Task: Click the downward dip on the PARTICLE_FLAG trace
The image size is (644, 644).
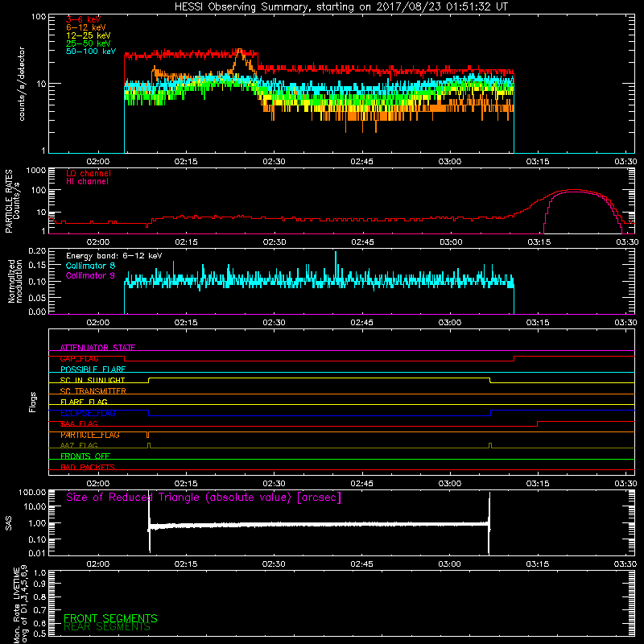Action: click(x=148, y=435)
